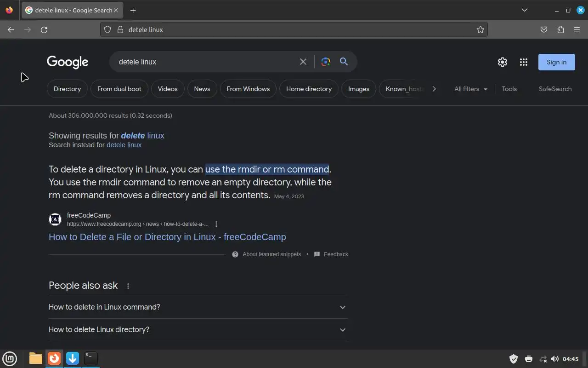Submit search with the magnifier icon
Viewport: 588px width, 368px height.
click(344, 62)
